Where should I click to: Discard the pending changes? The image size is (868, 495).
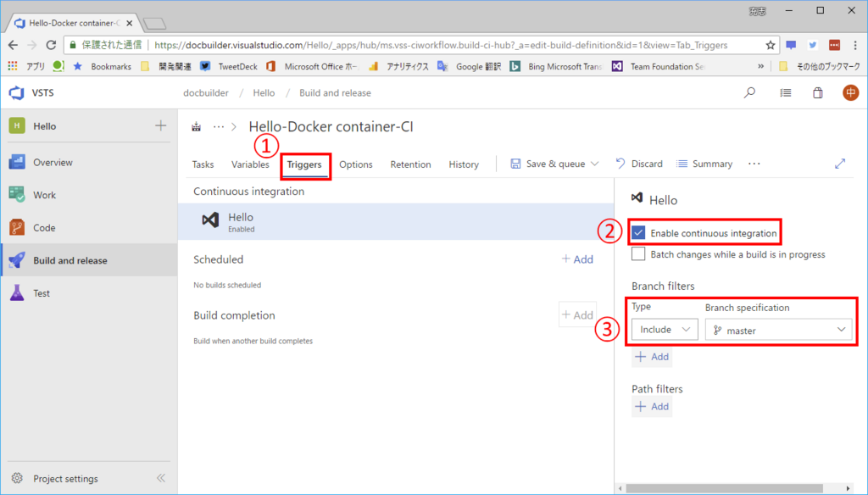639,164
